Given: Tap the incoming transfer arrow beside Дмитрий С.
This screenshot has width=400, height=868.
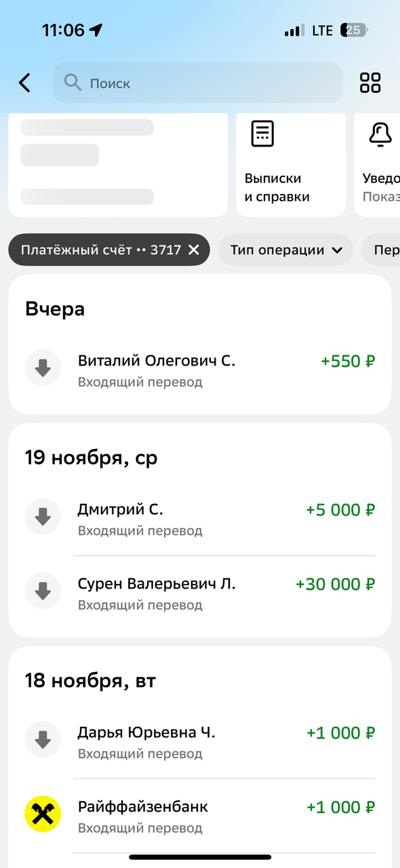Looking at the screenshot, I should (43, 517).
